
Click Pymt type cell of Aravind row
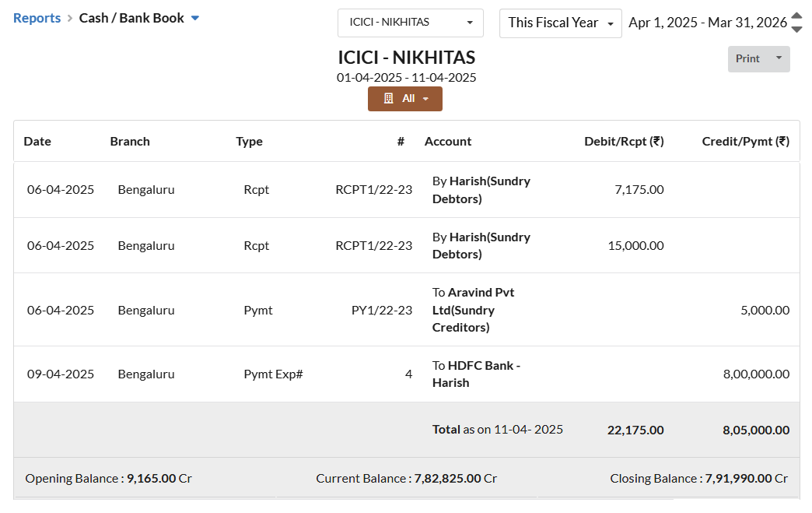258,311
